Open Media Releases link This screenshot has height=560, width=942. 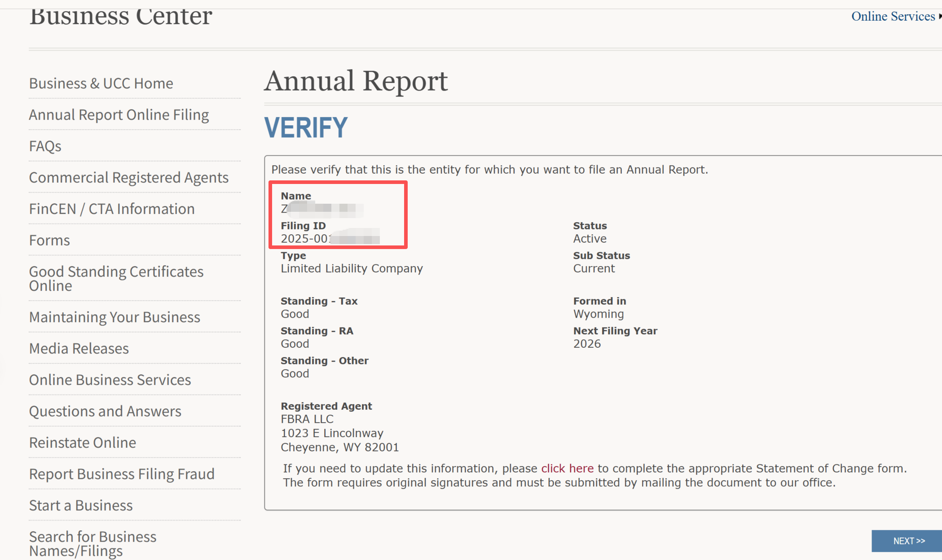pos(79,349)
